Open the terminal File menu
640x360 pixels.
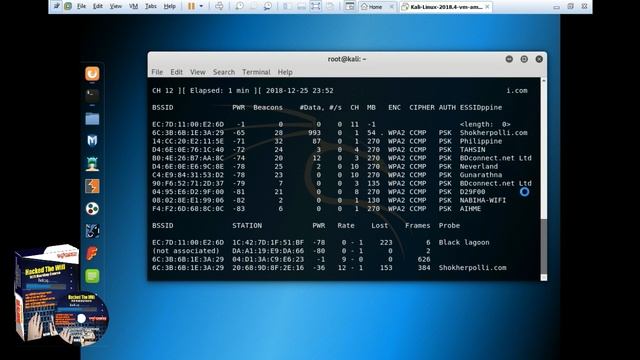(157, 72)
